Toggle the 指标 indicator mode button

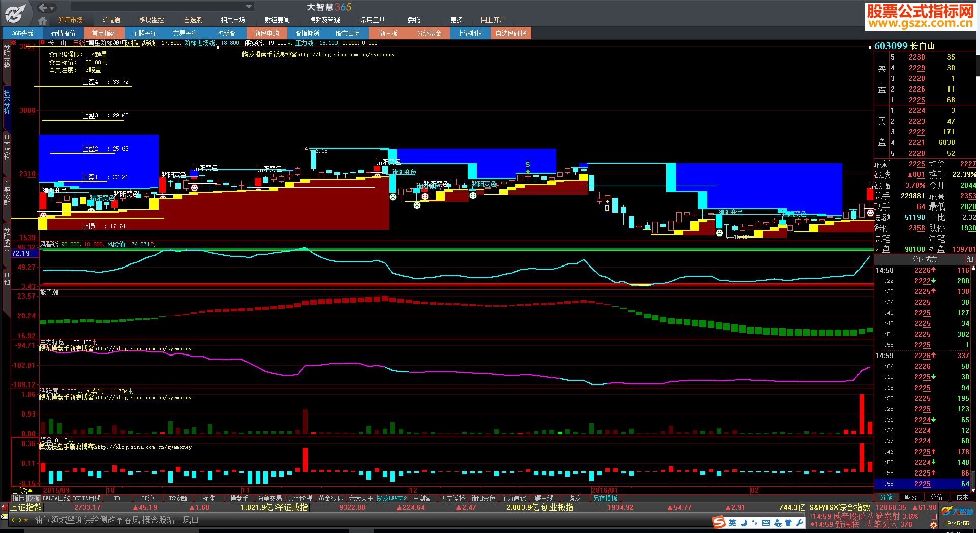tap(18, 499)
